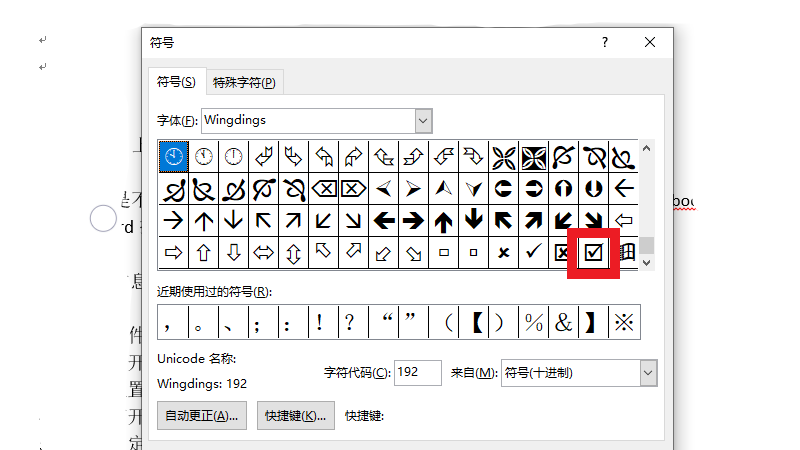
Task: Pick the ampersand from recently used symbols
Action: click(563, 322)
